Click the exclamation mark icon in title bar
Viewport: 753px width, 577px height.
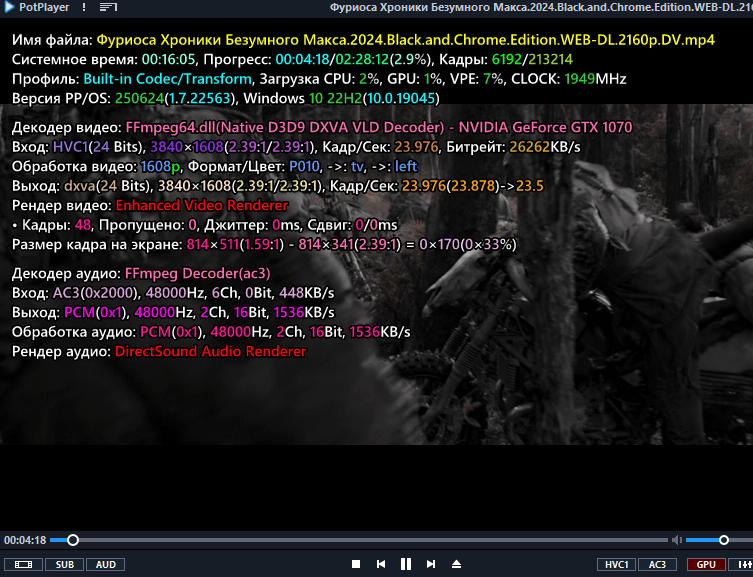point(82,8)
